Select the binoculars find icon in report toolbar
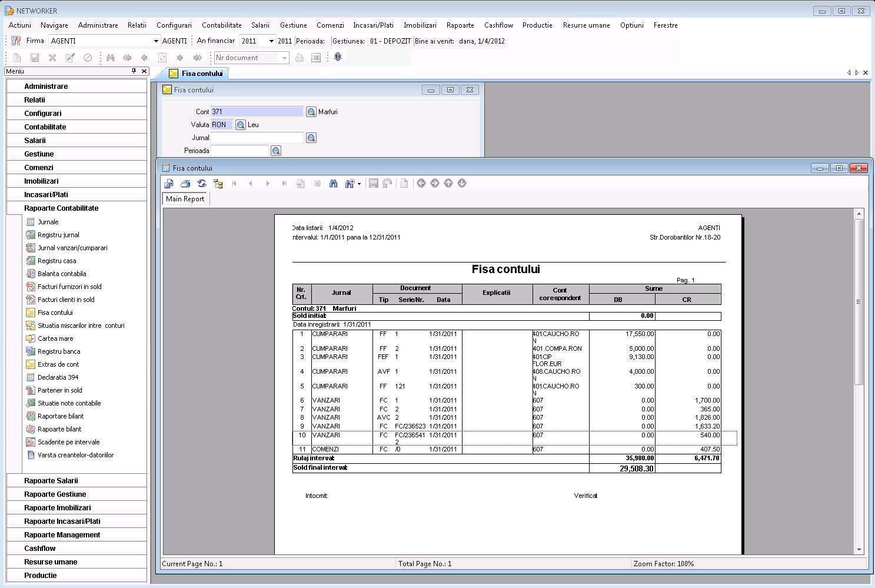The image size is (875, 588). click(x=334, y=183)
